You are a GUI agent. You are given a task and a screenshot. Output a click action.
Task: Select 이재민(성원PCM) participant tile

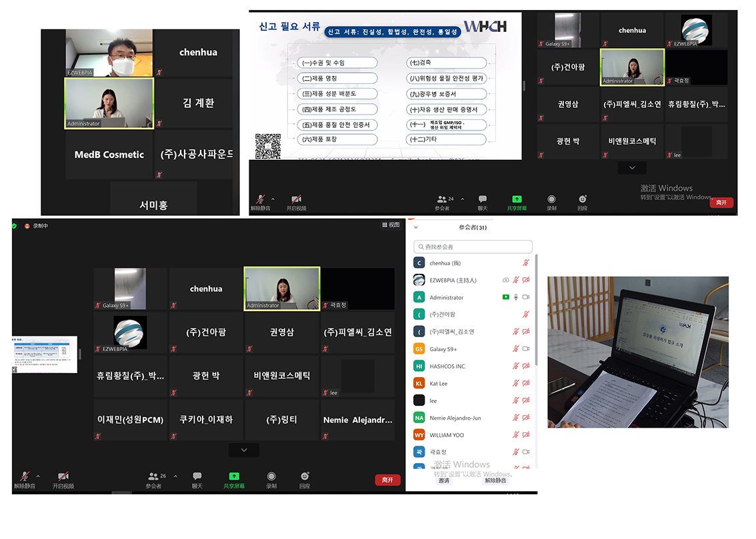130,420
